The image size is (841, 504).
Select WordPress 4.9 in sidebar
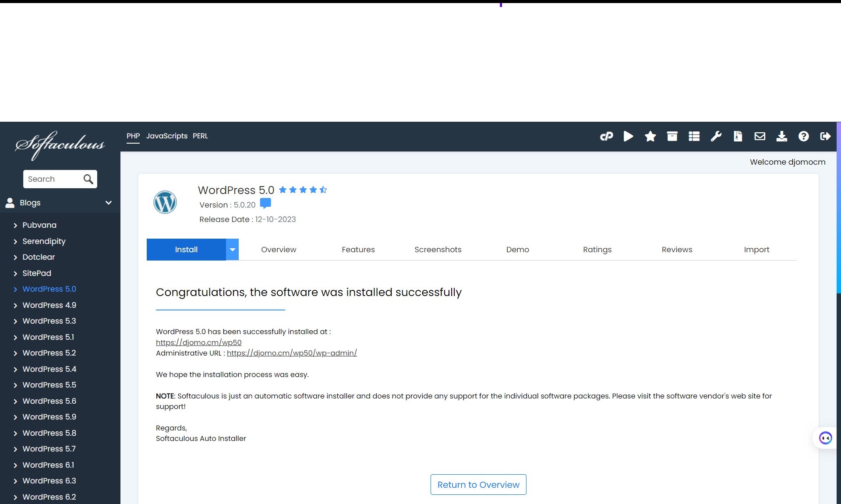coord(49,305)
